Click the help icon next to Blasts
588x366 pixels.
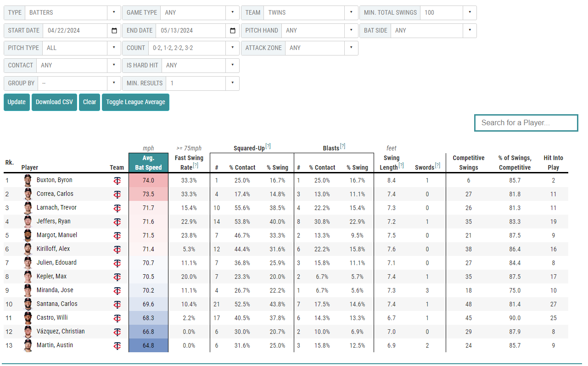[342, 146]
